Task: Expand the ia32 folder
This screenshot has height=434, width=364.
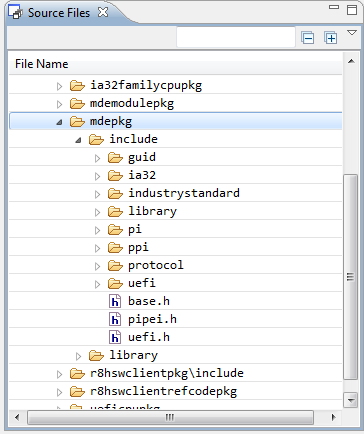Action: [x=97, y=177]
